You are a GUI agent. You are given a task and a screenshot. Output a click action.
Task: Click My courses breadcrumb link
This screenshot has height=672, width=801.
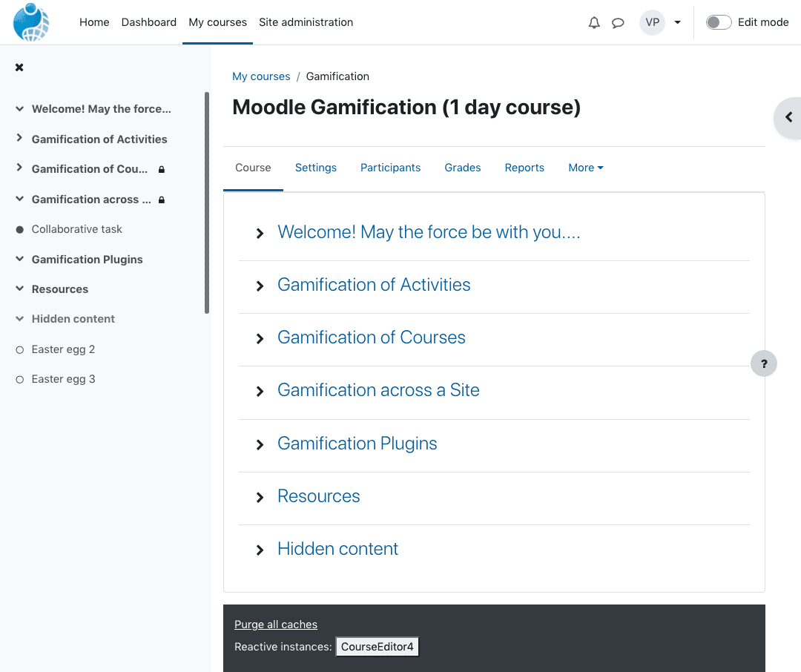click(x=261, y=76)
